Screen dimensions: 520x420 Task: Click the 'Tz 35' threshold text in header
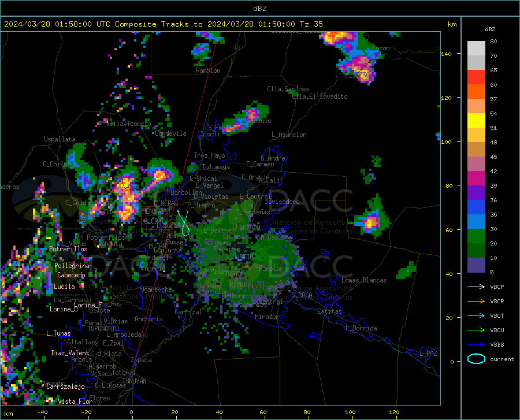point(311,24)
